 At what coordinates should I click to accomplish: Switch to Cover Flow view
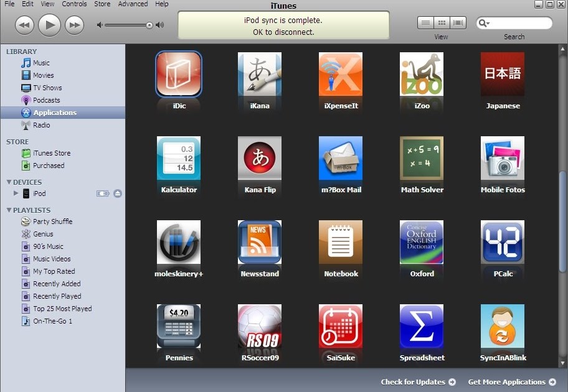458,23
